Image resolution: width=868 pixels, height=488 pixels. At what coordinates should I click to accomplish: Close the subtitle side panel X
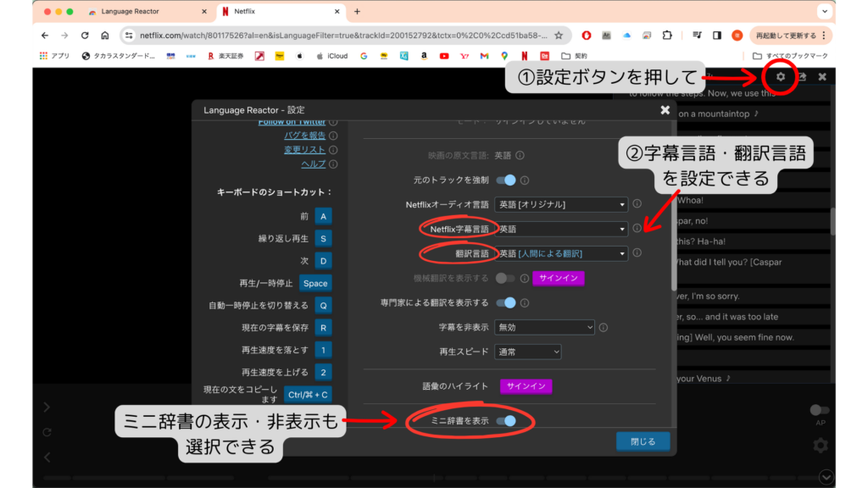(x=822, y=77)
